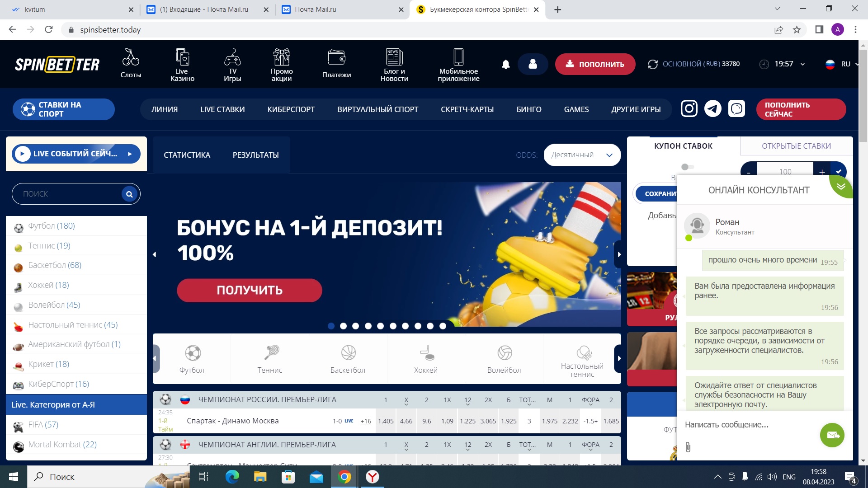868x488 pixels.
Task: Select the Теннис sport tile icon
Action: [270, 353]
